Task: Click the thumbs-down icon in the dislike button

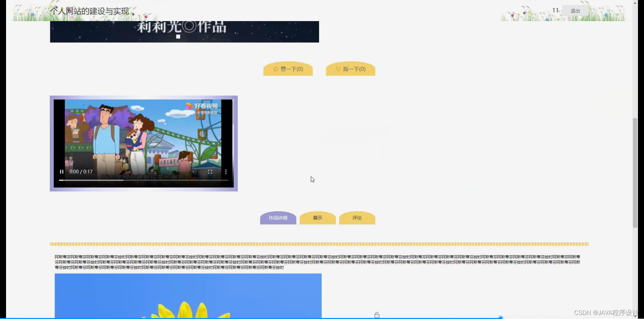Action: [x=338, y=69]
